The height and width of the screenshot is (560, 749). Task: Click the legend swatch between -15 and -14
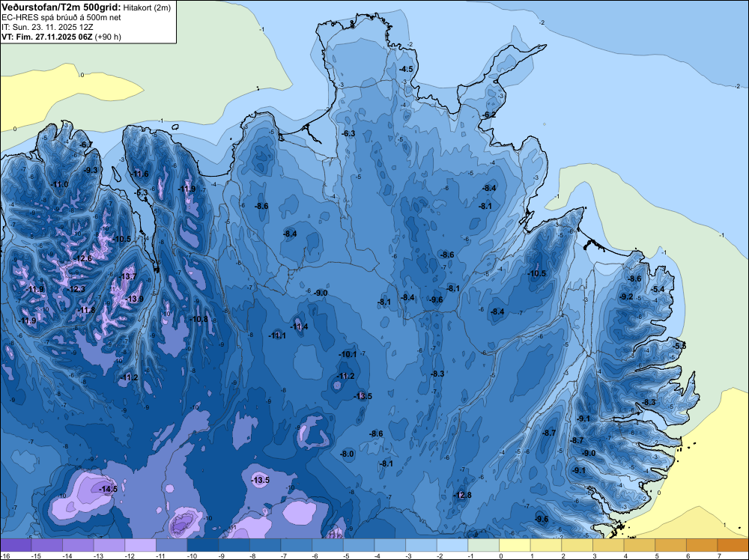click(x=47, y=545)
